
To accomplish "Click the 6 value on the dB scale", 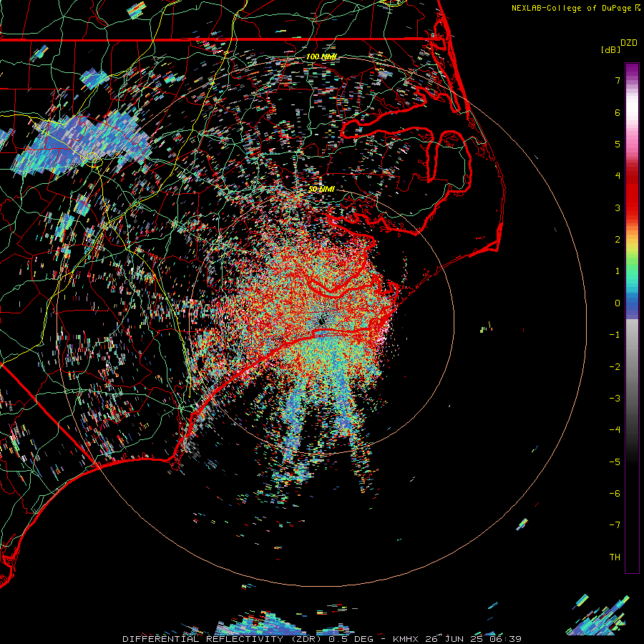I will click(x=618, y=112).
